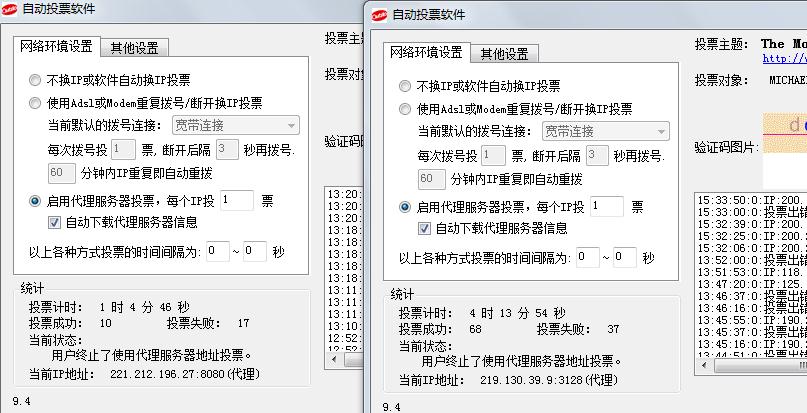Viewport: 807px width, 413px height.
Task: Click the 断开后隔 seconds field in front window
Action: pyautogui.click(x=597, y=155)
